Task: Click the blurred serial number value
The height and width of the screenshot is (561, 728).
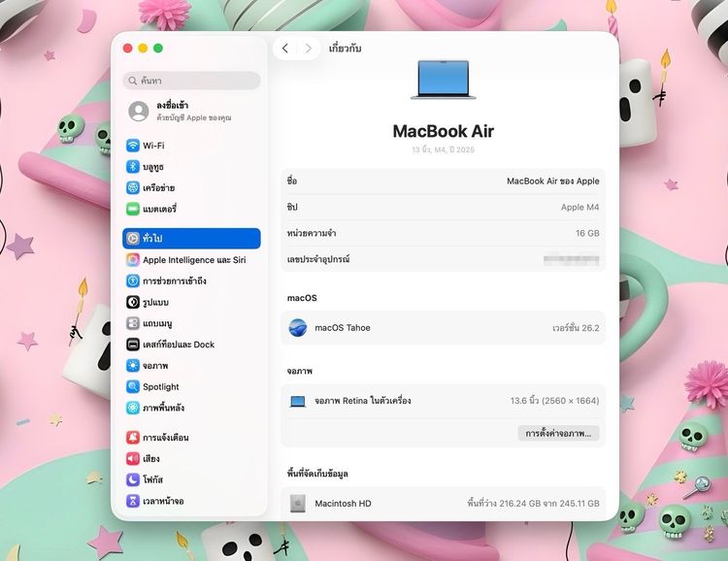Action: click(571, 259)
